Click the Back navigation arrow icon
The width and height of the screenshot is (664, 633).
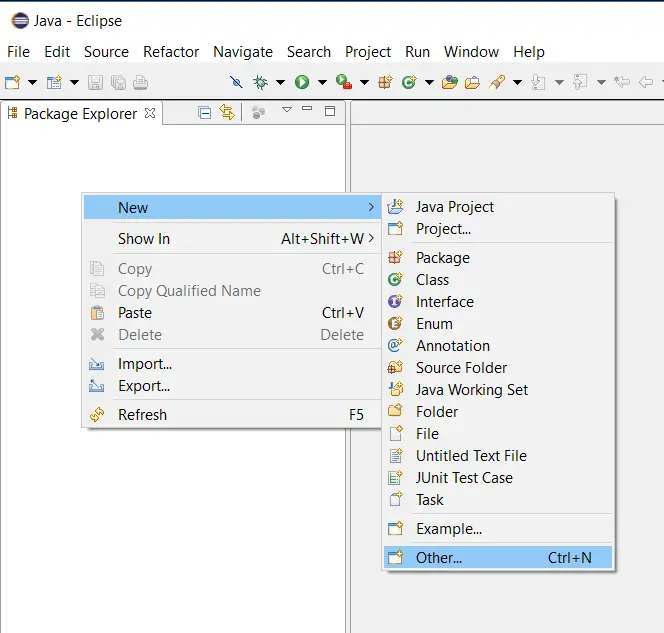point(646,82)
